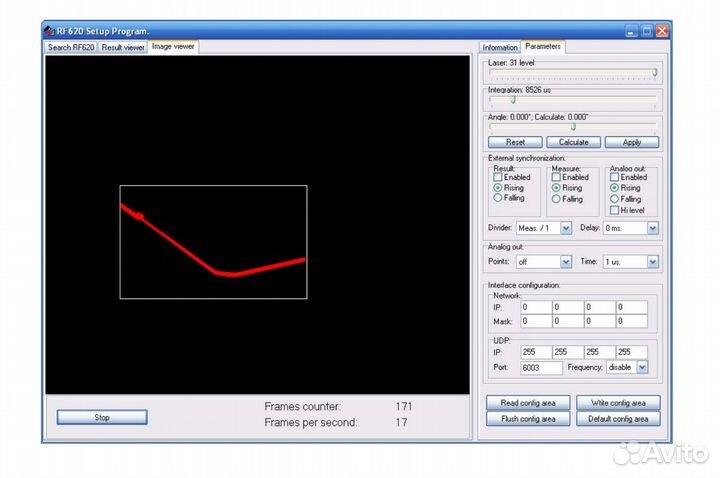Switch to the Search RF620 tab
The image size is (720, 478).
(x=72, y=47)
